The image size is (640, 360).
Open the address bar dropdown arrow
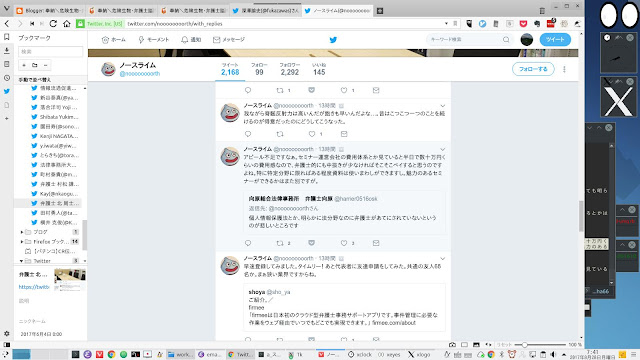pyautogui.click(x=446, y=24)
